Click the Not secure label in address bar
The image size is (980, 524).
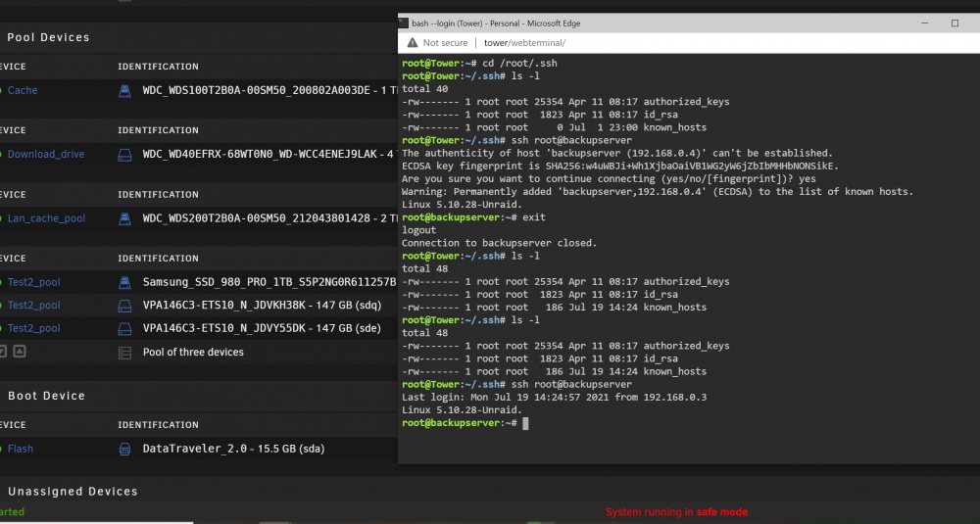[x=445, y=42]
